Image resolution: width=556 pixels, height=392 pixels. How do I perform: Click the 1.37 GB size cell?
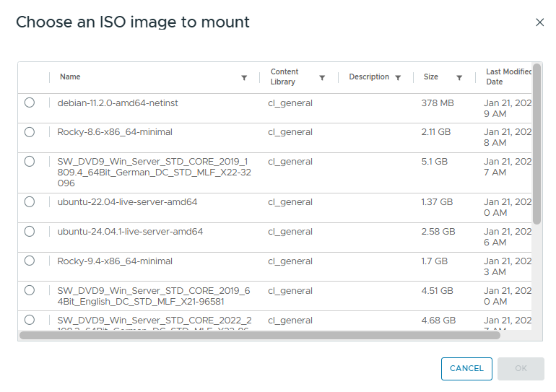(437, 202)
